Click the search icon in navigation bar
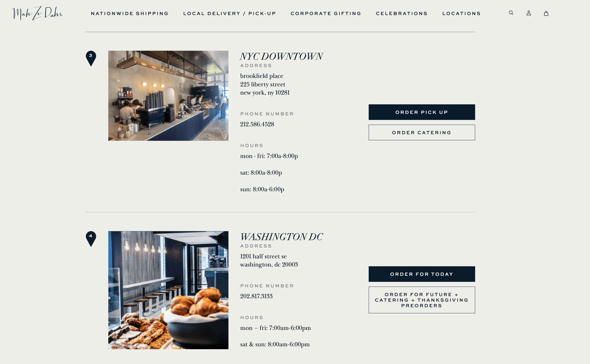 (x=511, y=13)
